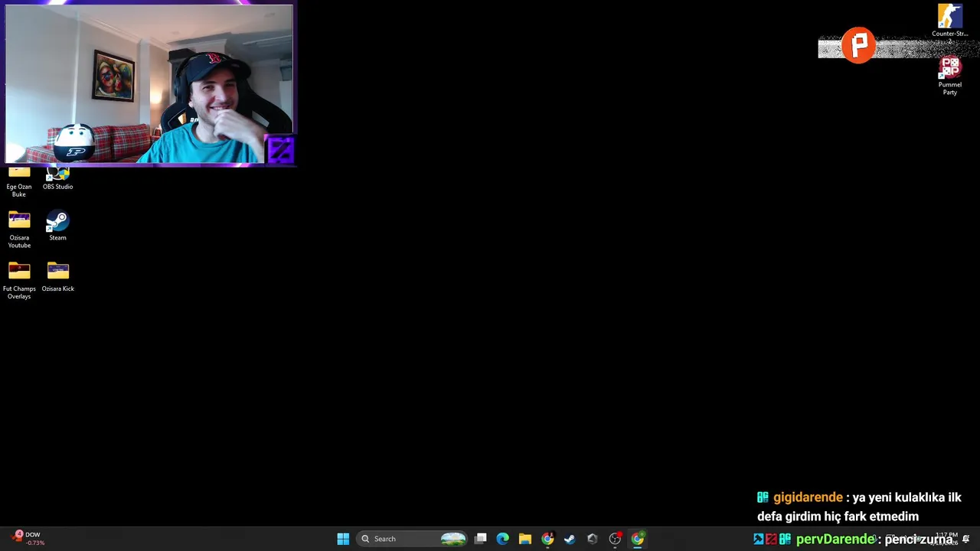The height and width of the screenshot is (551, 980).
Task: Select the OBS Studio desktop icon
Action: tap(58, 179)
